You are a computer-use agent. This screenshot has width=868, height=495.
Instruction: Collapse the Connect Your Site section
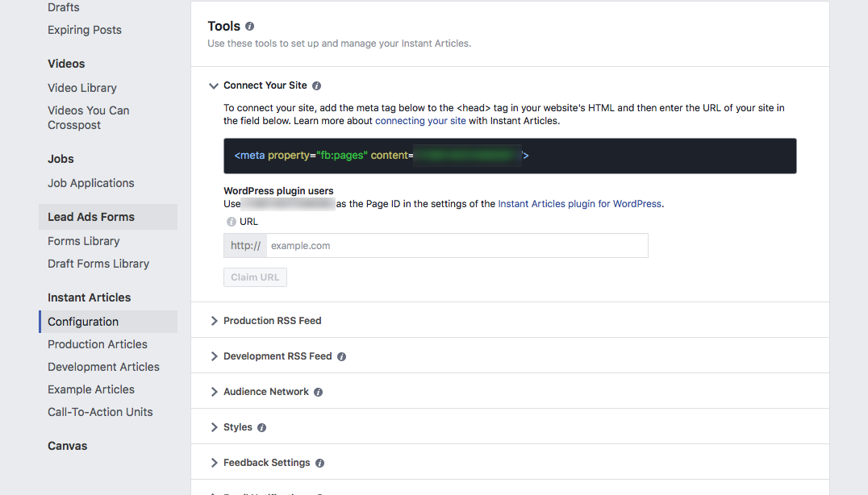click(x=213, y=85)
